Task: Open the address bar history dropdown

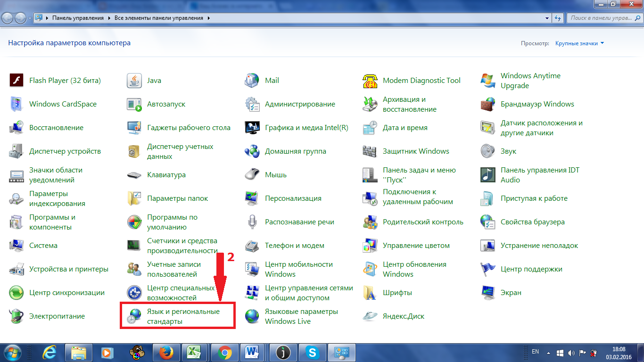Action: tap(547, 18)
